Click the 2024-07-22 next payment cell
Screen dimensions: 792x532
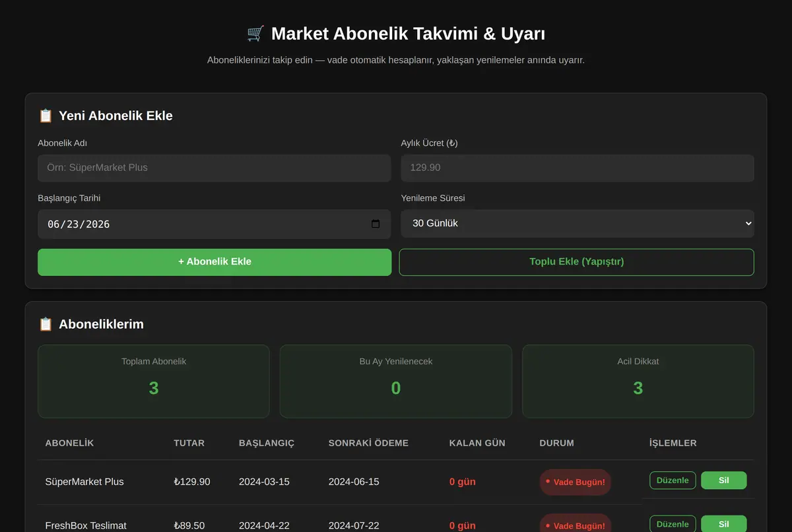(x=354, y=526)
